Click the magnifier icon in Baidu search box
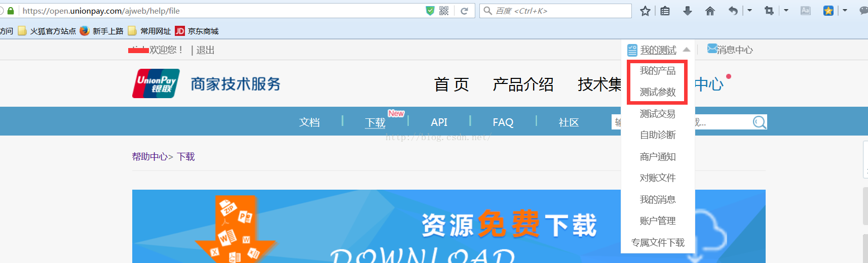 pyautogui.click(x=487, y=11)
